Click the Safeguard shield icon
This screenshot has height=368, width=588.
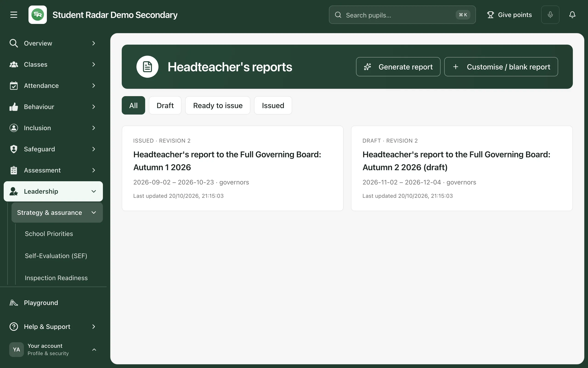pyautogui.click(x=14, y=149)
